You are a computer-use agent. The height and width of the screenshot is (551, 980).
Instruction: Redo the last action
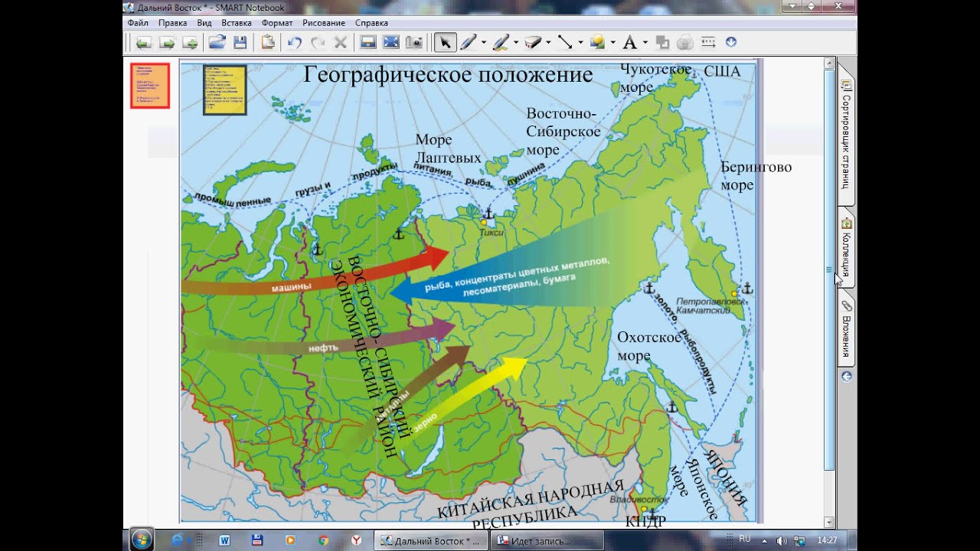tap(318, 43)
